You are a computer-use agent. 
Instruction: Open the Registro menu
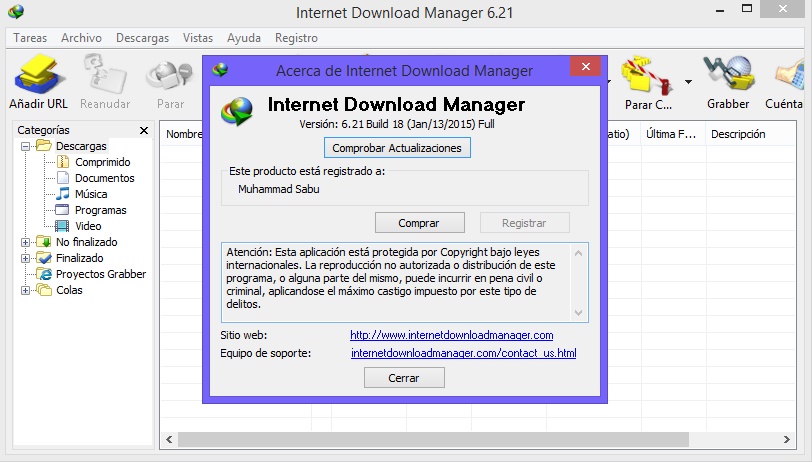(296, 38)
